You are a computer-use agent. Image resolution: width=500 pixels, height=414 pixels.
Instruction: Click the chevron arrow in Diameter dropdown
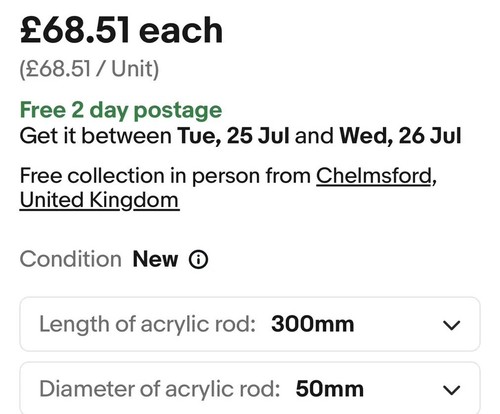point(452,390)
